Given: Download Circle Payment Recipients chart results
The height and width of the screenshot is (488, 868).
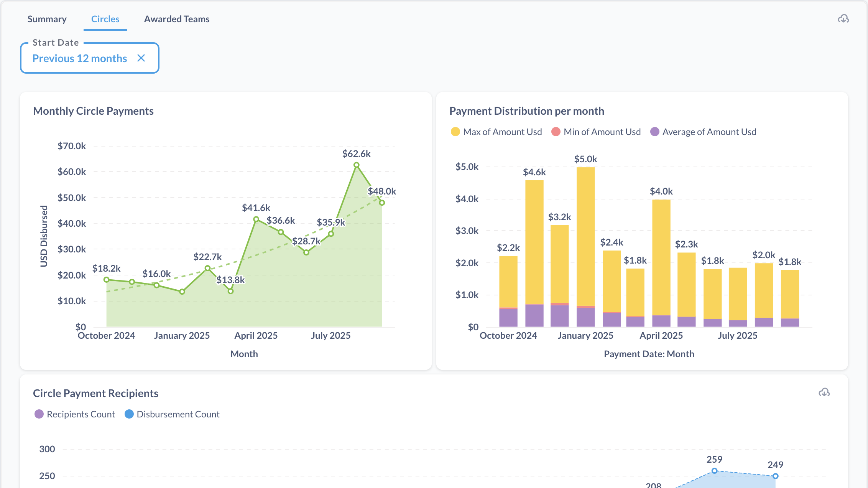Looking at the screenshot, I should (824, 392).
